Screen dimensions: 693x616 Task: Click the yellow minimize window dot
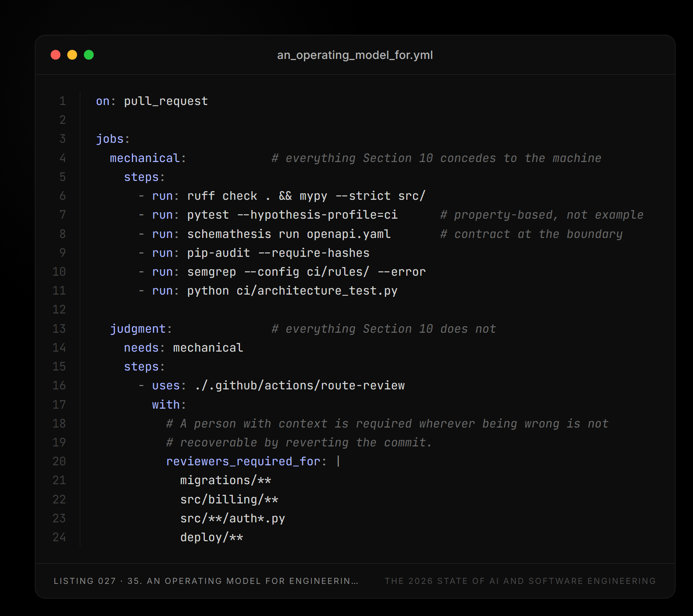(x=72, y=55)
